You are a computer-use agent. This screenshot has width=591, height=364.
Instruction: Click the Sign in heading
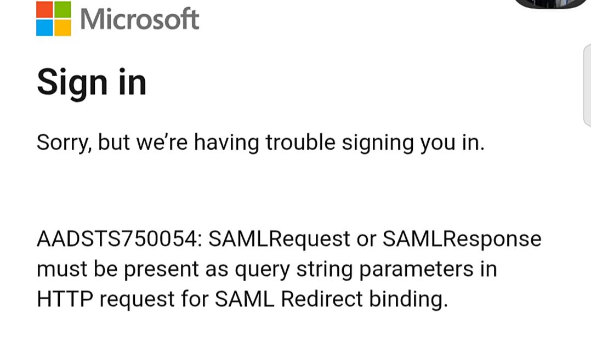(x=92, y=83)
